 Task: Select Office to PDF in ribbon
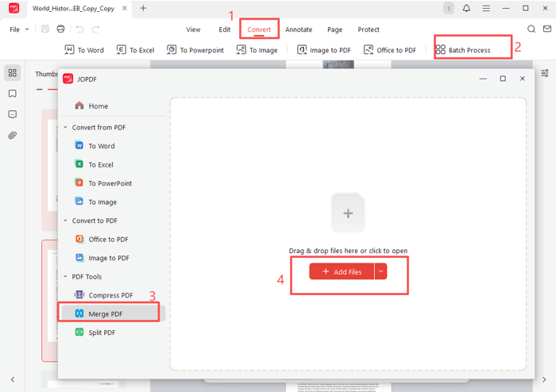pyautogui.click(x=390, y=50)
